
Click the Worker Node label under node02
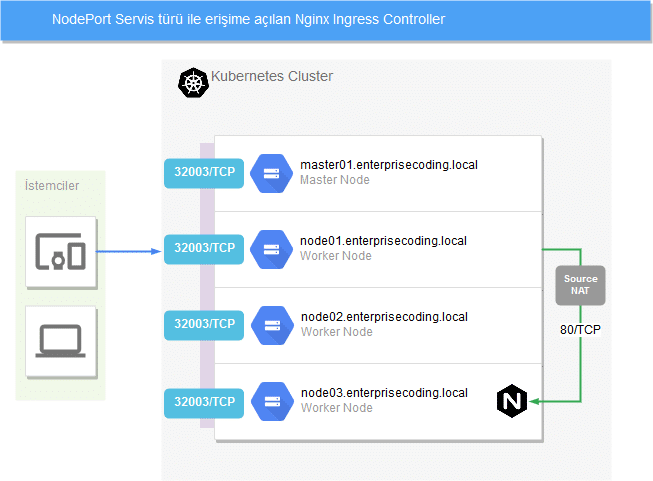tap(336, 332)
